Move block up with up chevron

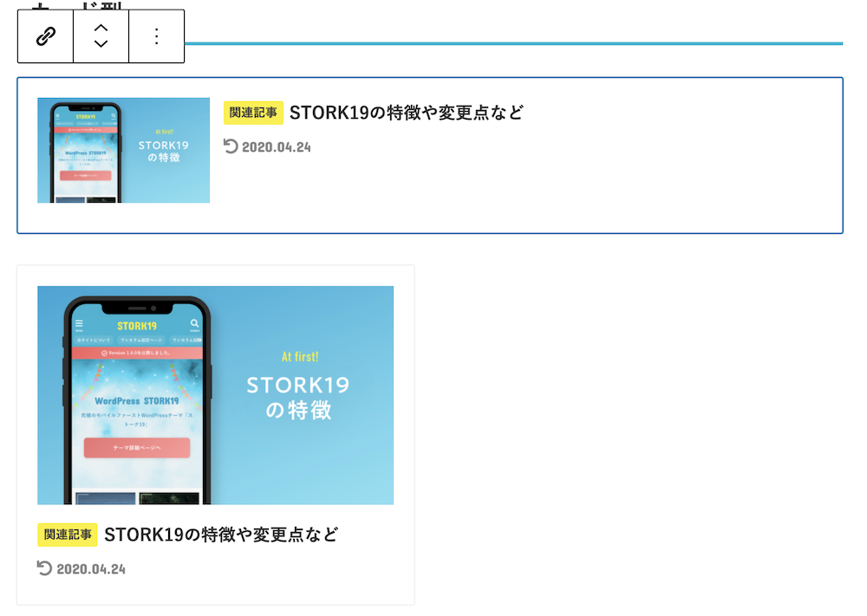coord(101,28)
